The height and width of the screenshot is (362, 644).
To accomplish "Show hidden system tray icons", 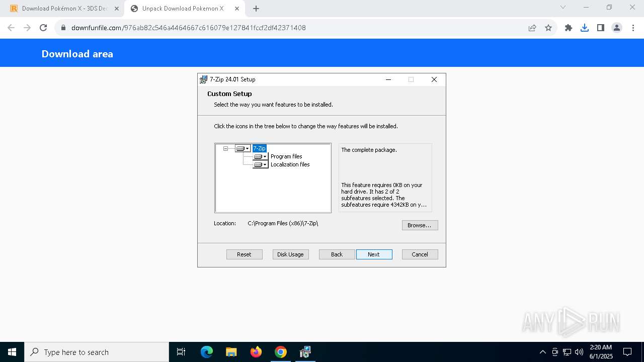I will pos(542,352).
